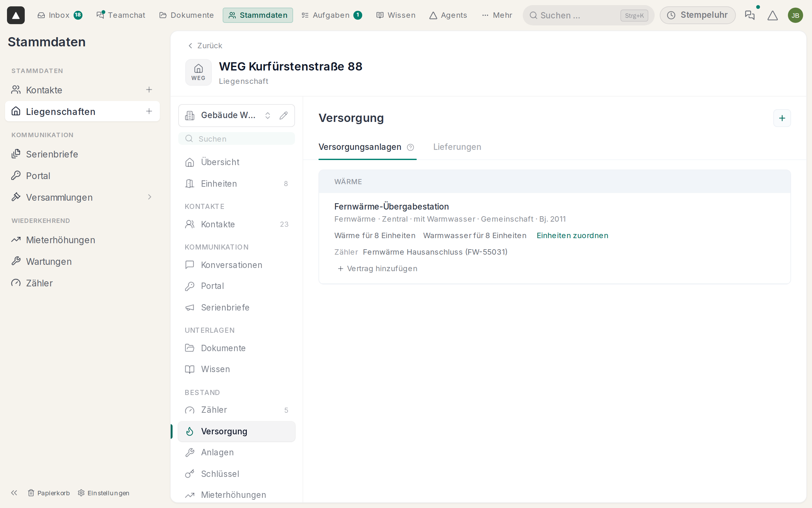The width and height of the screenshot is (812, 508).
Task: Click the global Suchen search field
Action: [588, 15]
